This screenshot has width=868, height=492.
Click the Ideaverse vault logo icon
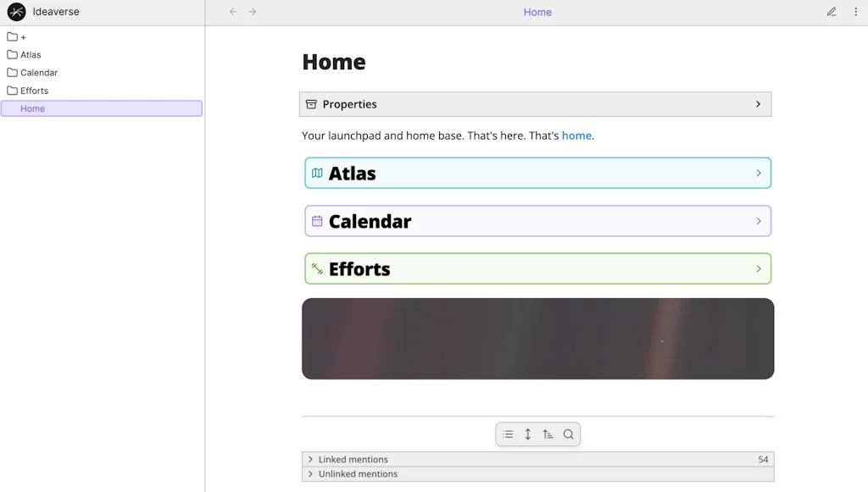click(x=16, y=12)
